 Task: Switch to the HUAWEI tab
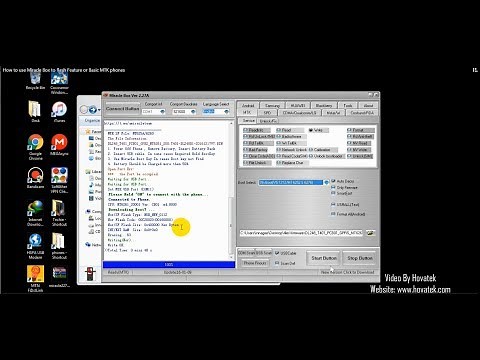click(x=298, y=105)
